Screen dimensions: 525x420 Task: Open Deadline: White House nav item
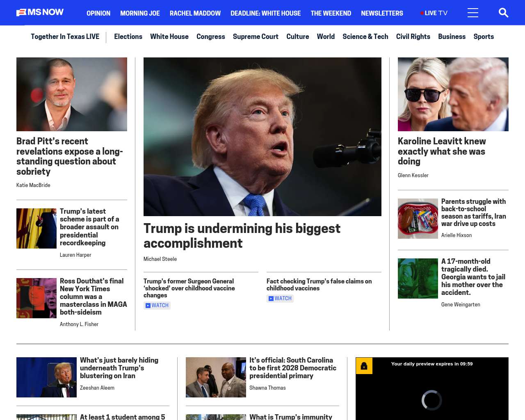coord(265,13)
